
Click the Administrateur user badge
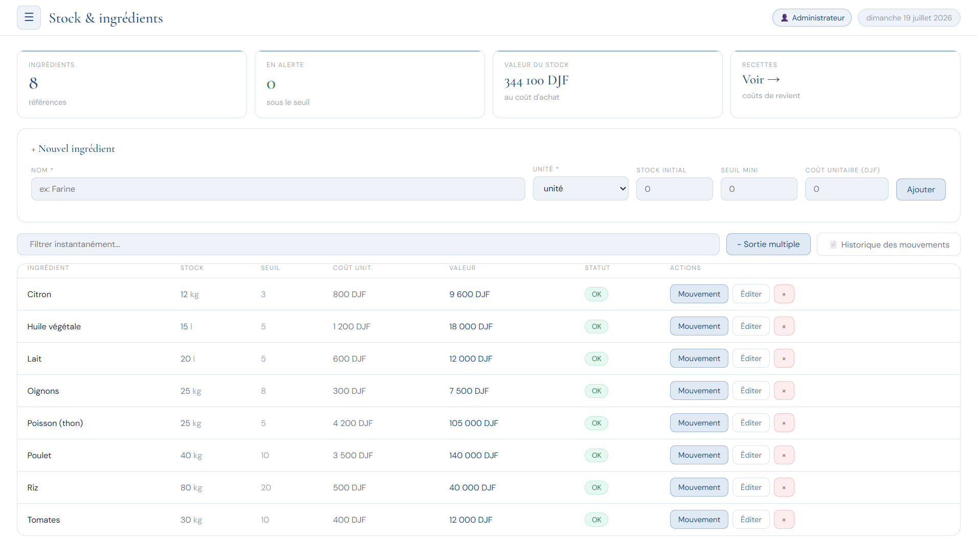coord(812,18)
